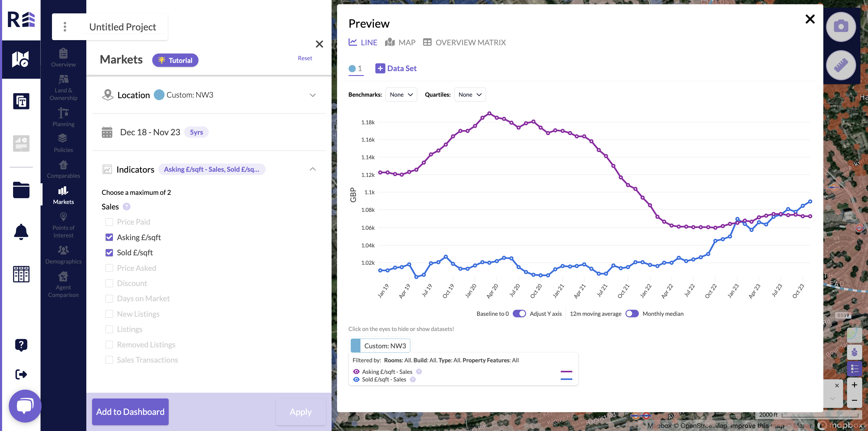The image size is (868, 431).
Task: Click the Custom: NW3 color swatch
Action: (356, 346)
